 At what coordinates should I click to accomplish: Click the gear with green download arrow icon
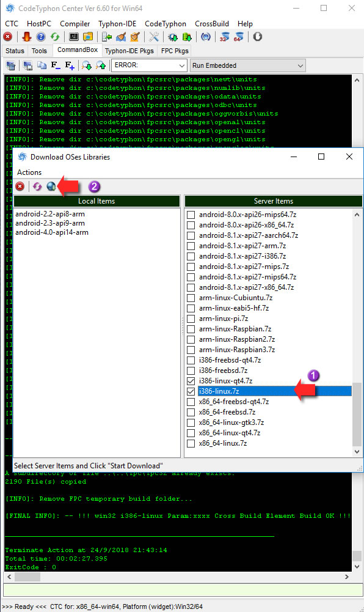click(173, 37)
